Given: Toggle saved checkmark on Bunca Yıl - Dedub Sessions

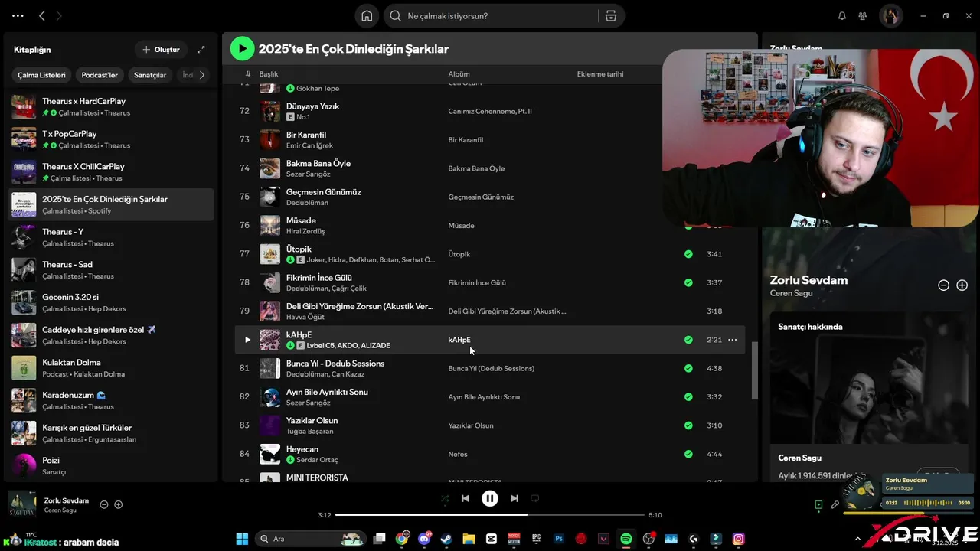Looking at the screenshot, I should [688, 368].
